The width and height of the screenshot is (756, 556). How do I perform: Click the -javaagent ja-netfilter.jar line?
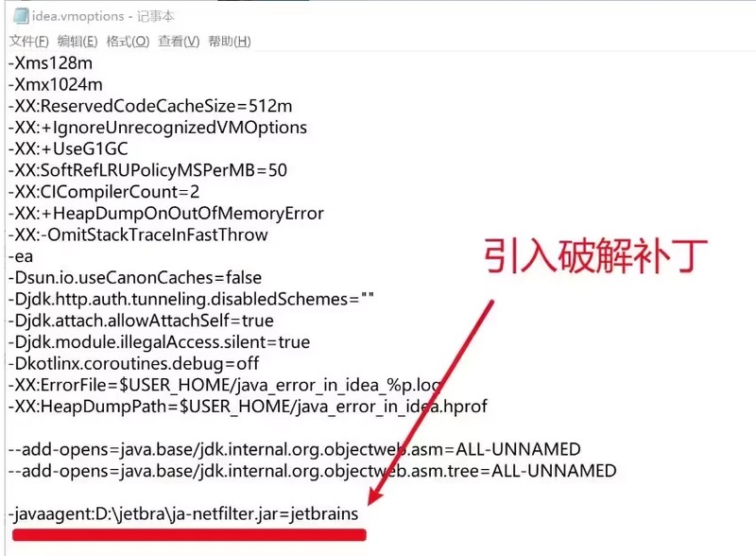click(183, 514)
